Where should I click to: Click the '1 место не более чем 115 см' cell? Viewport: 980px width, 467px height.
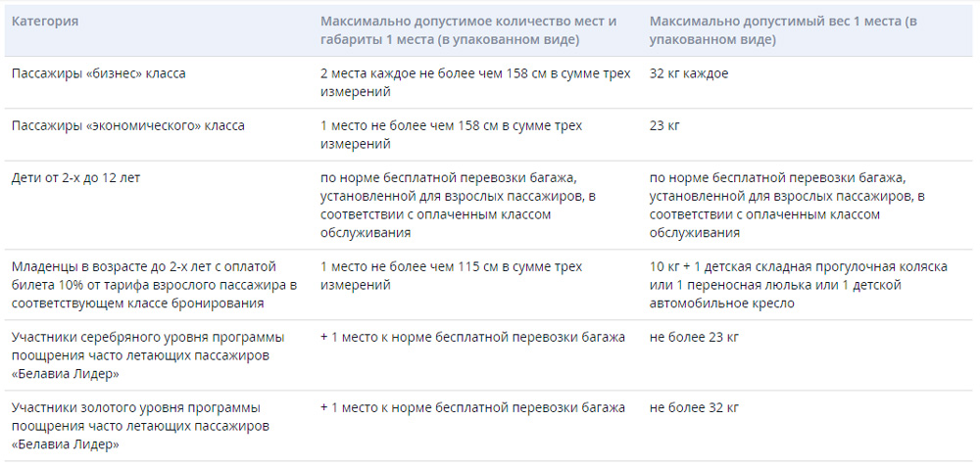coord(451,276)
